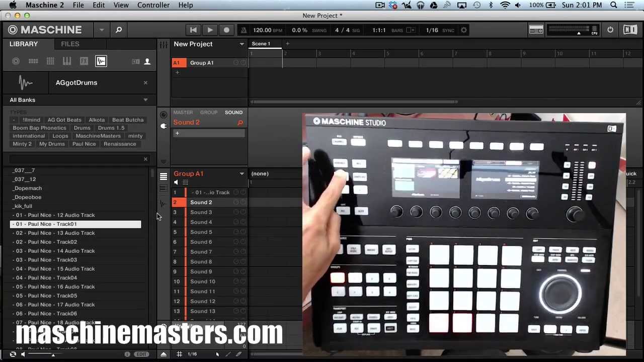Viewport: 644px width, 362px height.
Task: Click the rewind to start button
Action: 193,30
